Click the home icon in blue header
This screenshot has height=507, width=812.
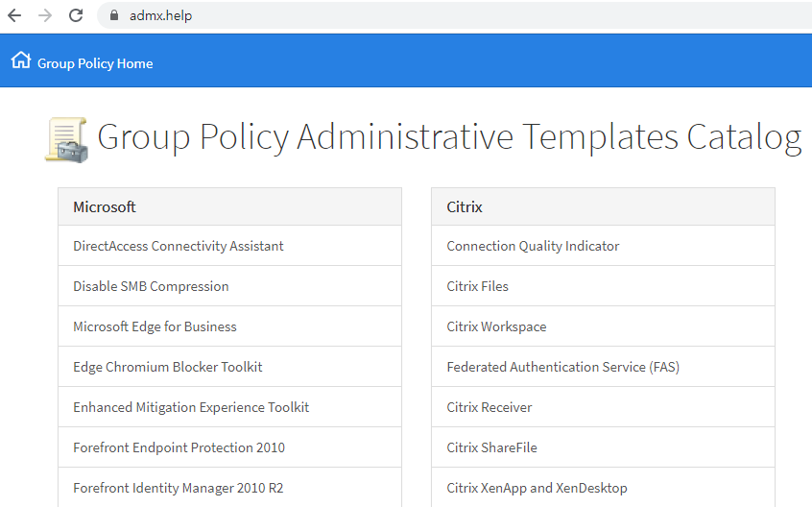tap(21, 60)
